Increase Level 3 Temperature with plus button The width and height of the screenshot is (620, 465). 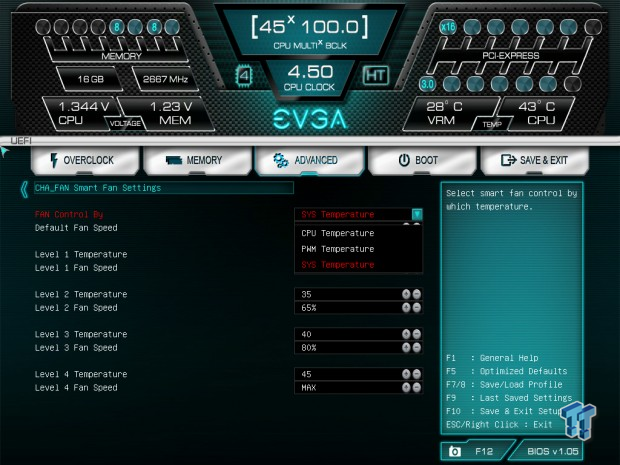click(406, 334)
